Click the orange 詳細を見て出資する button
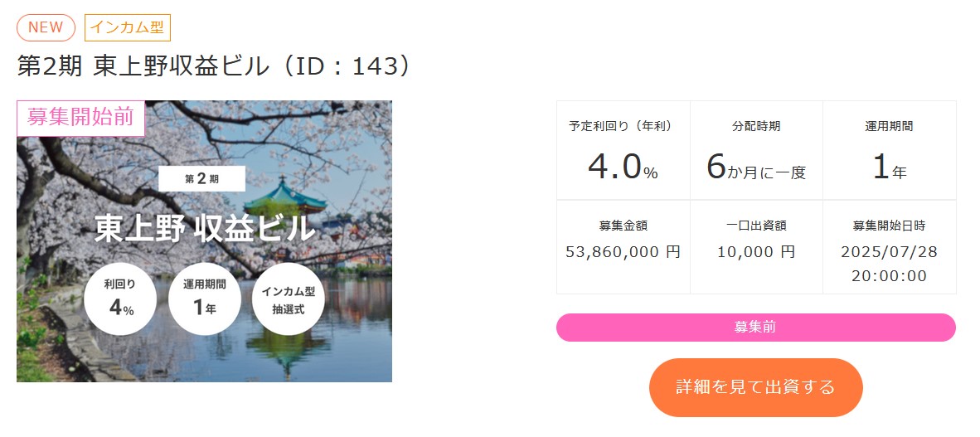This screenshot has height=437, width=980. pyautogui.click(x=755, y=387)
